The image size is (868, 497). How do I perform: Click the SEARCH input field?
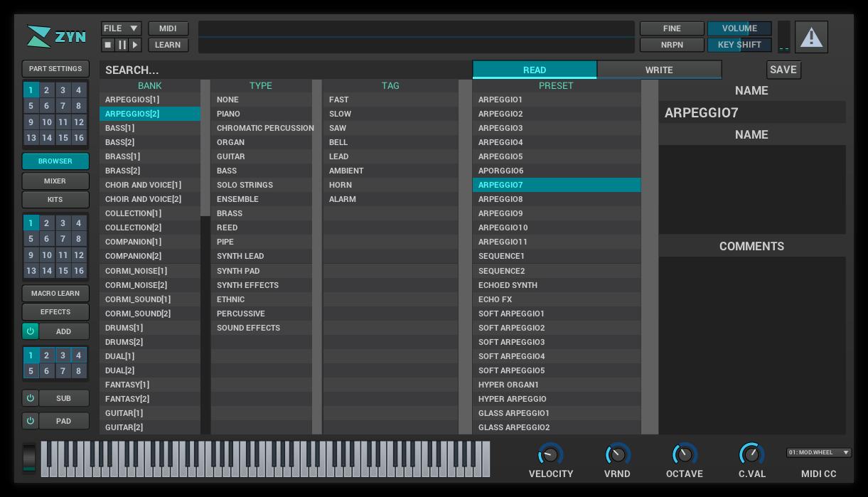(x=286, y=70)
